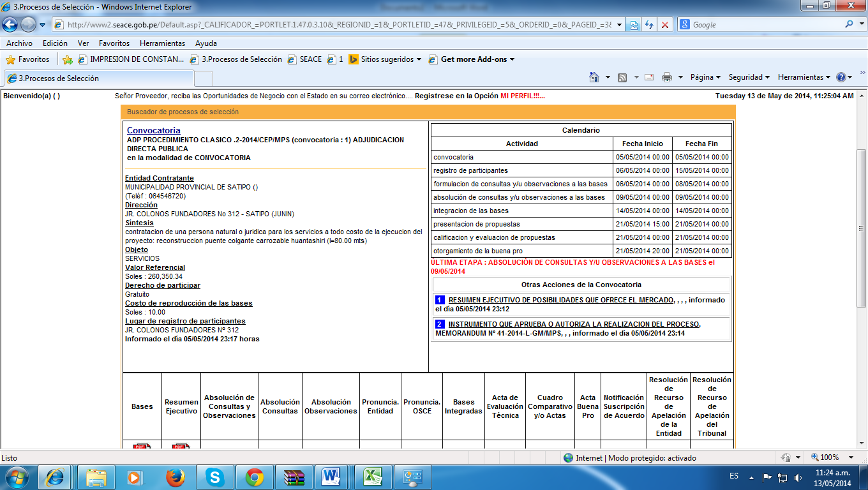
Task: Open RESUMEN EJECUTIVO DE POSIBILIDADES link
Action: tap(561, 300)
